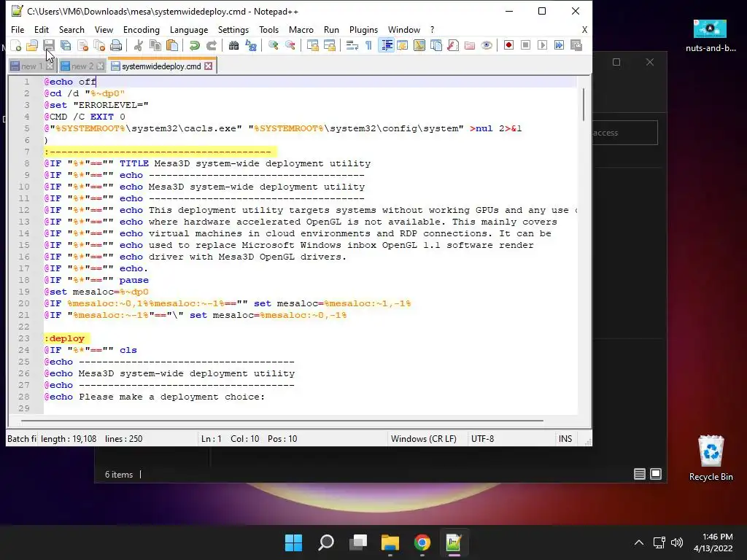Open Google Chrome from the taskbar
The image size is (747, 560).
[422, 542]
